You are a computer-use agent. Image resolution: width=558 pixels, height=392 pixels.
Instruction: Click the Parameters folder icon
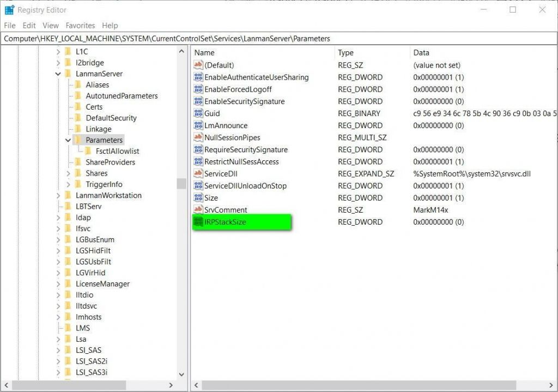[x=80, y=140]
